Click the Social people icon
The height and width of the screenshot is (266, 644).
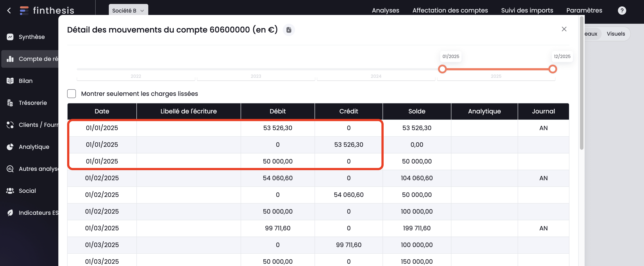(x=10, y=191)
